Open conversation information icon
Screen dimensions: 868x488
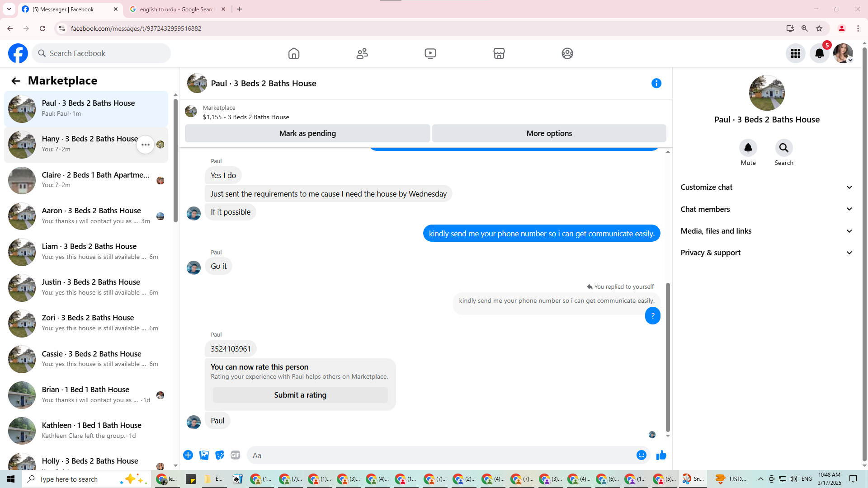(656, 83)
